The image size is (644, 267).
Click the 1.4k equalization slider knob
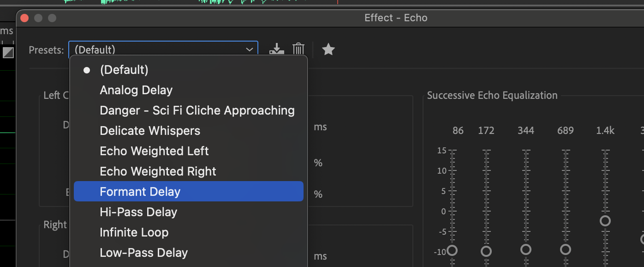click(x=605, y=221)
